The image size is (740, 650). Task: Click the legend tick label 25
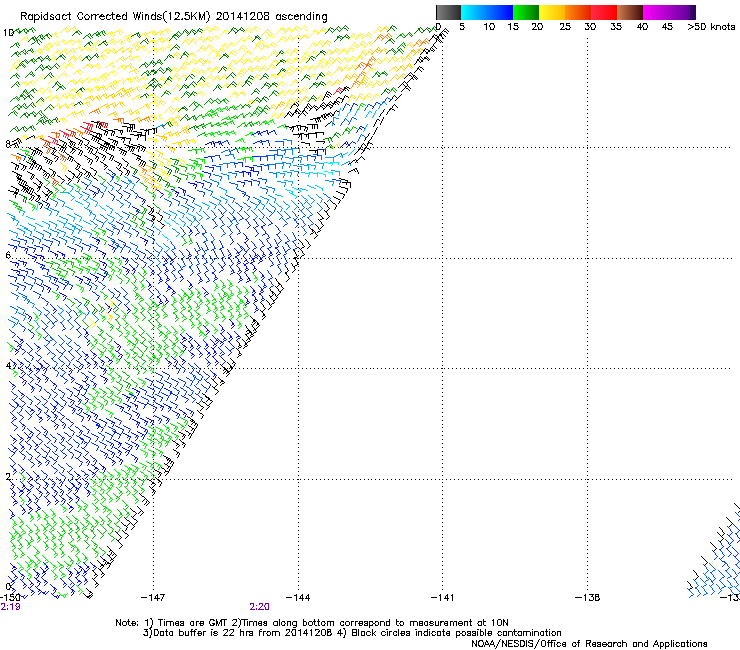tap(565, 27)
